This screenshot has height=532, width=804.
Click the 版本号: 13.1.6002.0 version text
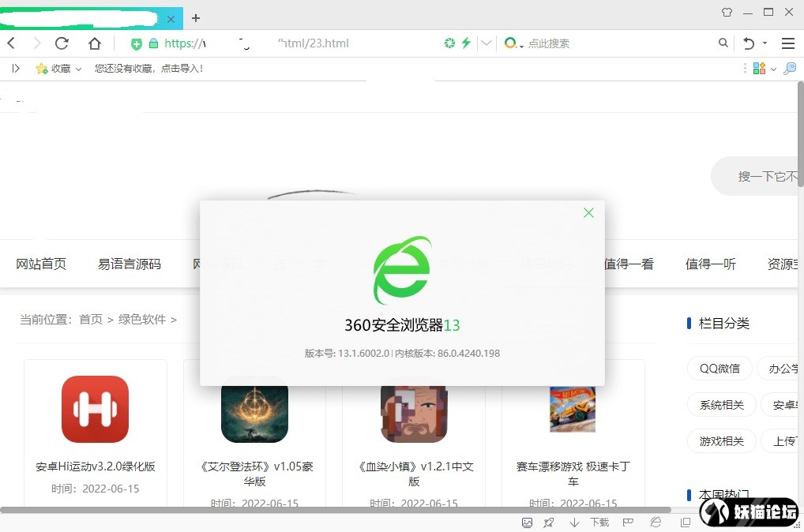[x=348, y=353]
